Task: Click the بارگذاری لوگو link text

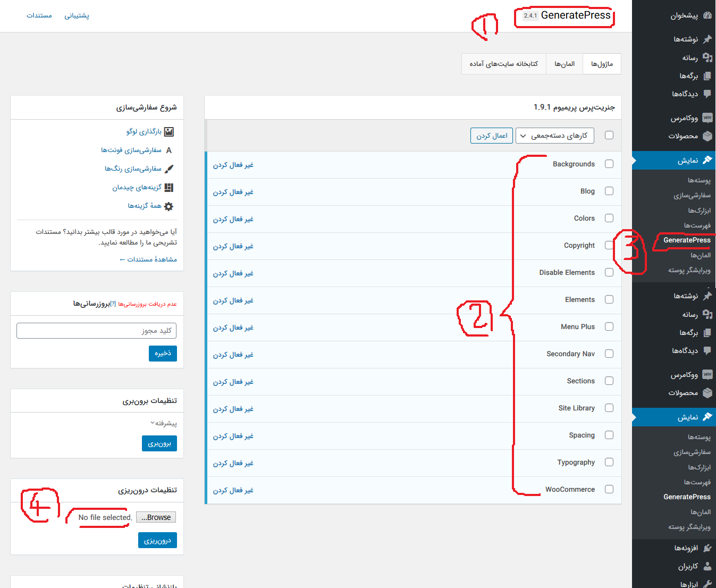Action: click(x=144, y=131)
